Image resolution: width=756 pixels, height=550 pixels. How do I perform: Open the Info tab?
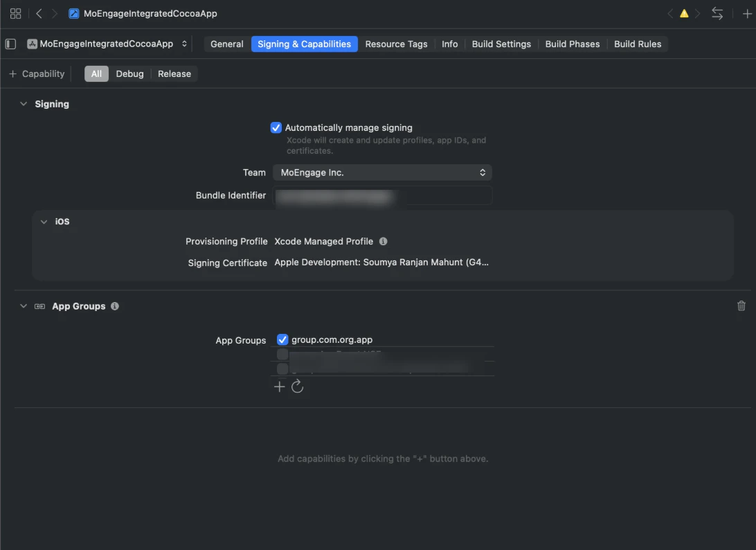(450, 44)
